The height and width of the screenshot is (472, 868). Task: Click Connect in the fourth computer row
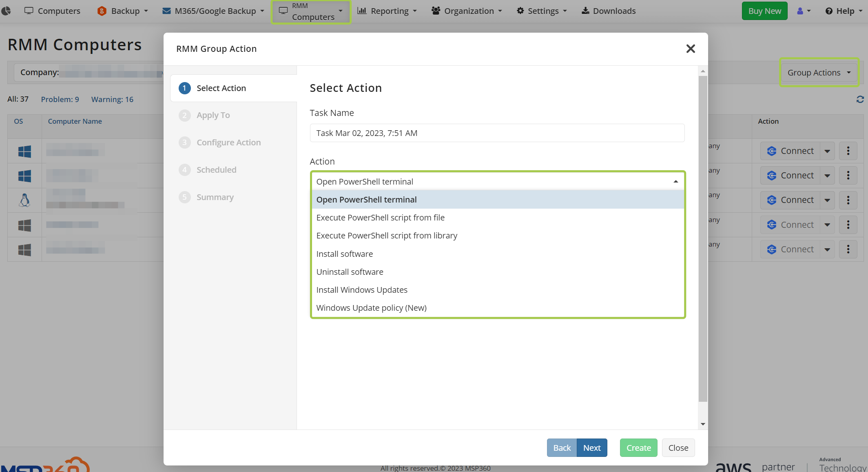point(790,225)
